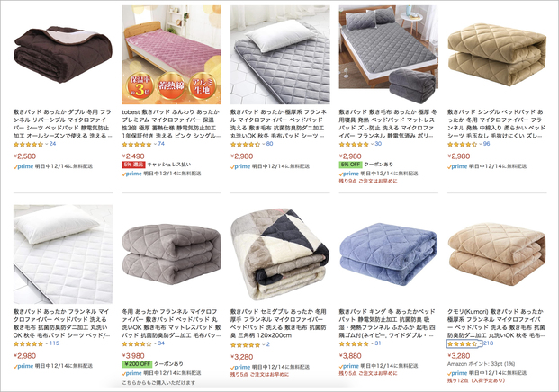Click the green 5% OFF coupon badge
This screenshot has width=559, height=392.
point(350,165)
